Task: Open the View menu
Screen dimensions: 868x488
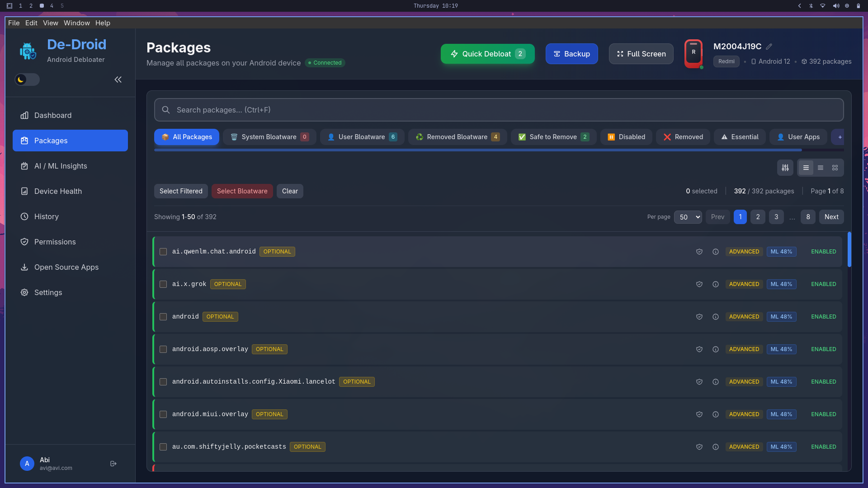Action: pyautogui.click(x=51, y=23)
